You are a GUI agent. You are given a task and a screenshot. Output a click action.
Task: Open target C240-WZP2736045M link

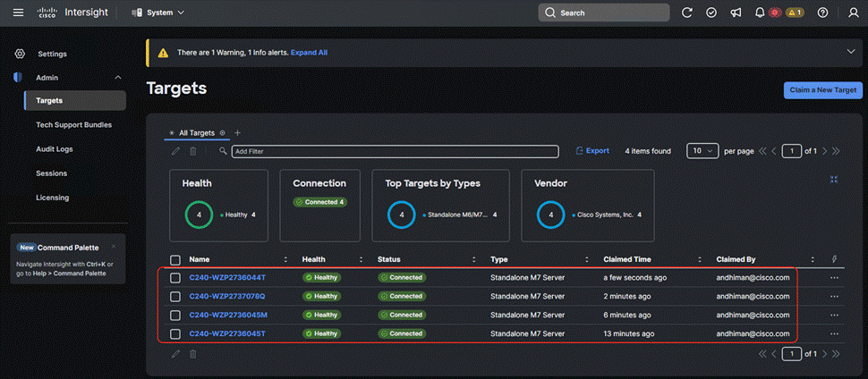[x=228, y=315]
